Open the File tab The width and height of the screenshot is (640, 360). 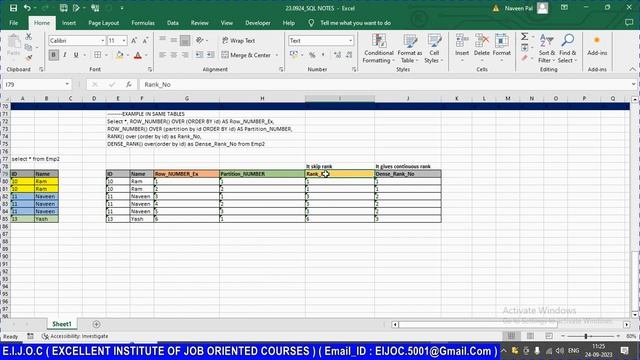pyautogui.click(x=13, y=23)
